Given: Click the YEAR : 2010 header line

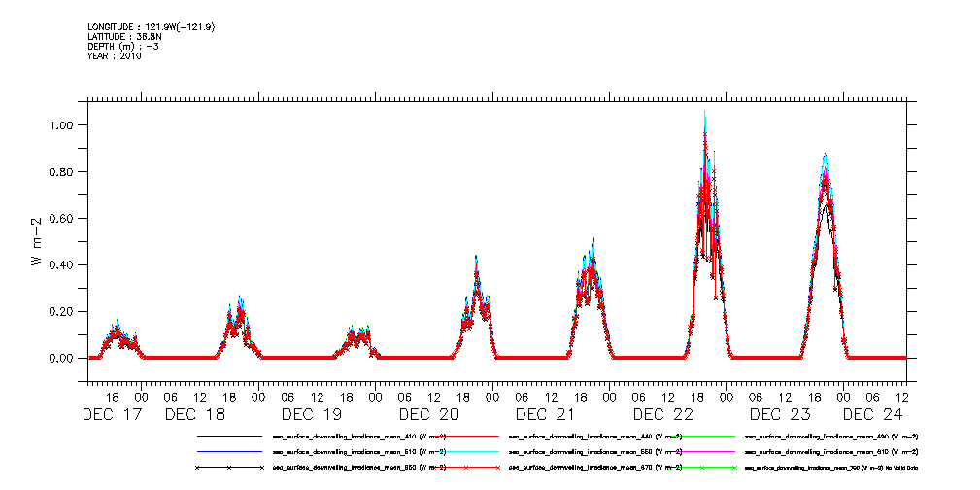Looking at the screenshot, I should (x=115, y=55).
